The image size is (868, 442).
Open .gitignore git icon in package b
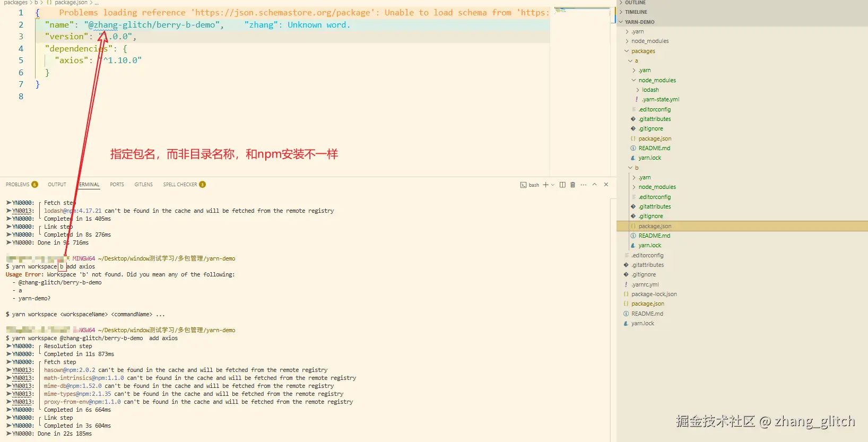tap(633, 216)
